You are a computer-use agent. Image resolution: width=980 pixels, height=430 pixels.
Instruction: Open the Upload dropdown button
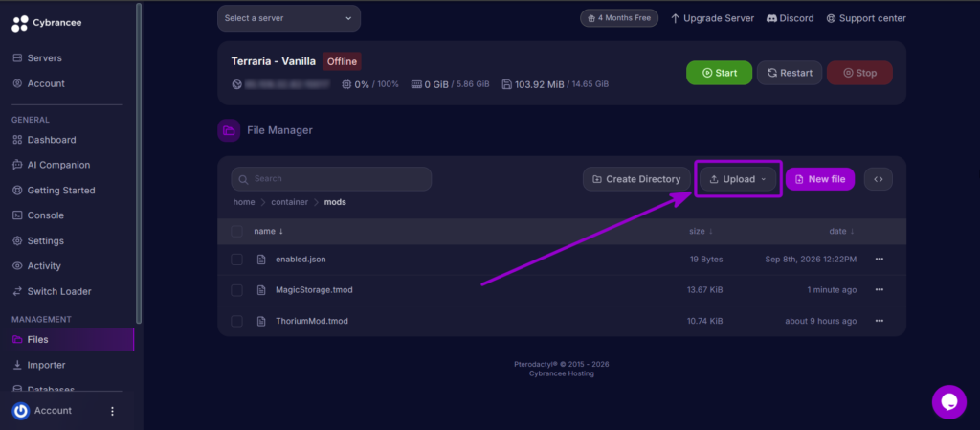coord(738,179)
